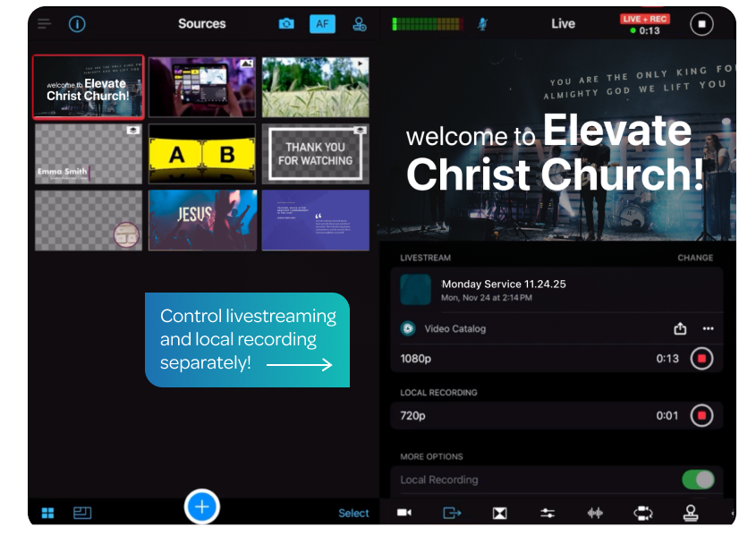Click the stamp overlay icon
This screenshot has width=756, height=535.
tap(691, 513)
